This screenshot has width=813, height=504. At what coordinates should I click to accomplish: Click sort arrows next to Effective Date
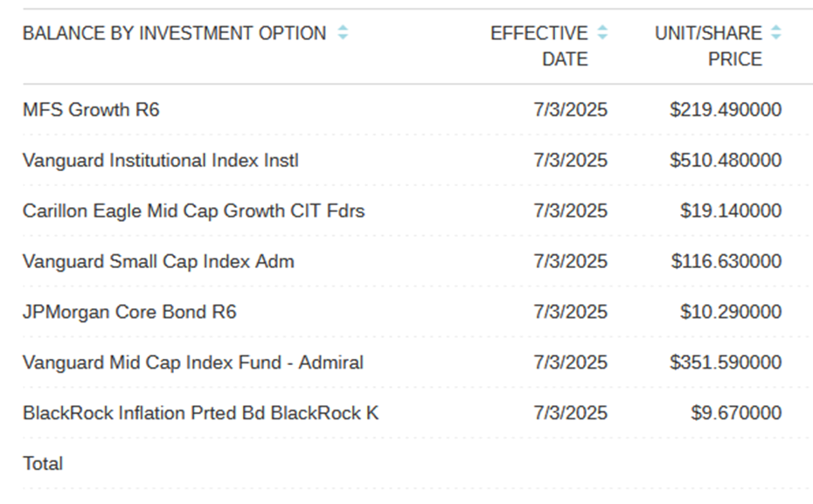(601, 33)
